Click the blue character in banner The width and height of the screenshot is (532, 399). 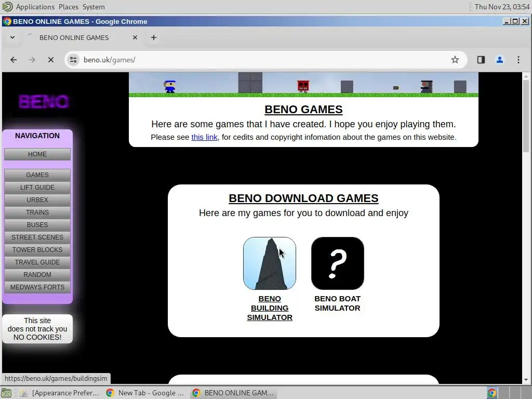pos(170,87)
